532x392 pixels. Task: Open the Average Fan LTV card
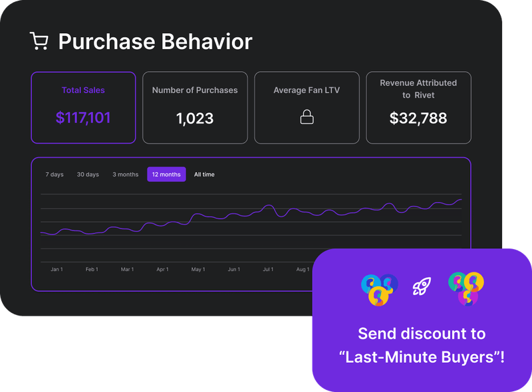[307, 108]
